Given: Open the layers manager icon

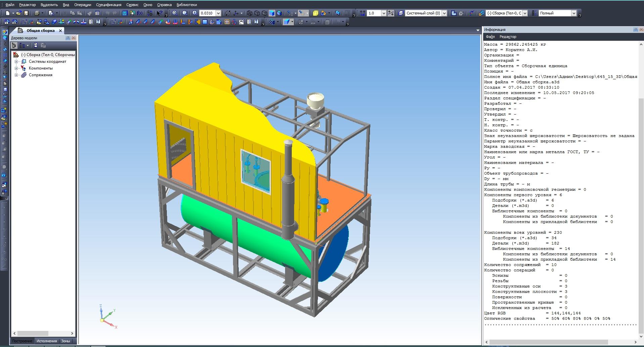Looking at the screenshot, I should 401,13.
